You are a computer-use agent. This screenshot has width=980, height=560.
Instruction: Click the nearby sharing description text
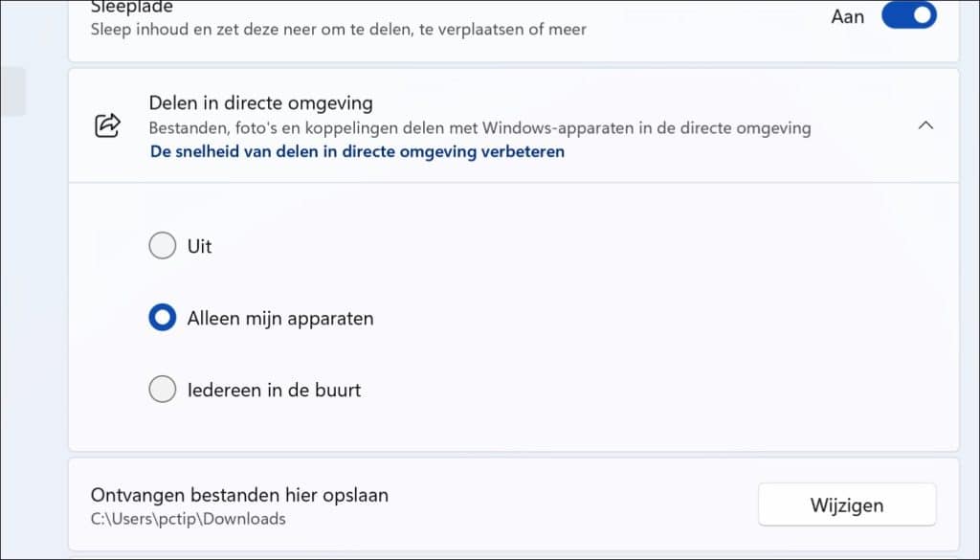point(479,127)
